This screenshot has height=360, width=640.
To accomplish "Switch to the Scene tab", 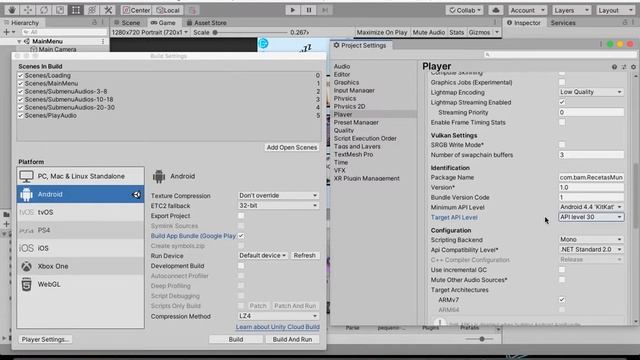I will coord(127,22).
